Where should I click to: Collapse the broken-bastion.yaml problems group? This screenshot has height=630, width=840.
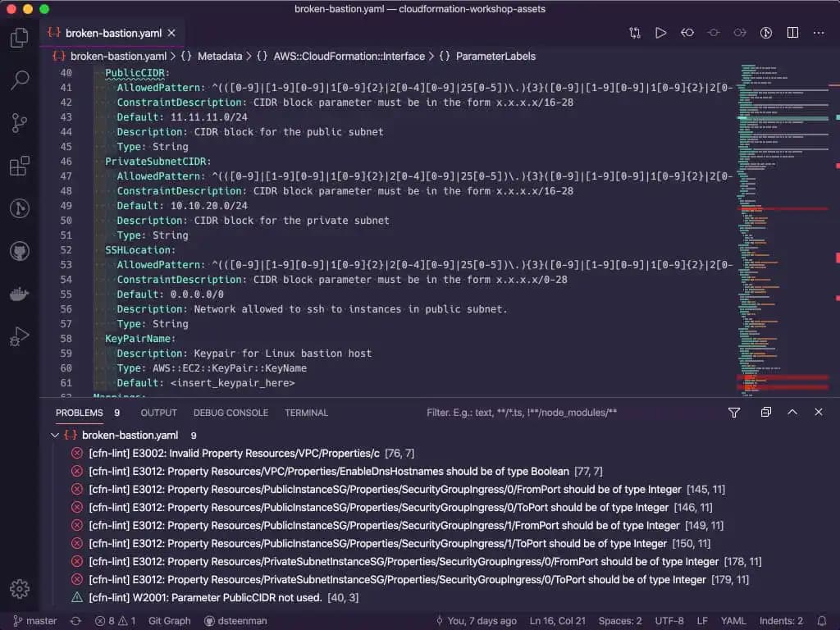click(x=55, y=436)
